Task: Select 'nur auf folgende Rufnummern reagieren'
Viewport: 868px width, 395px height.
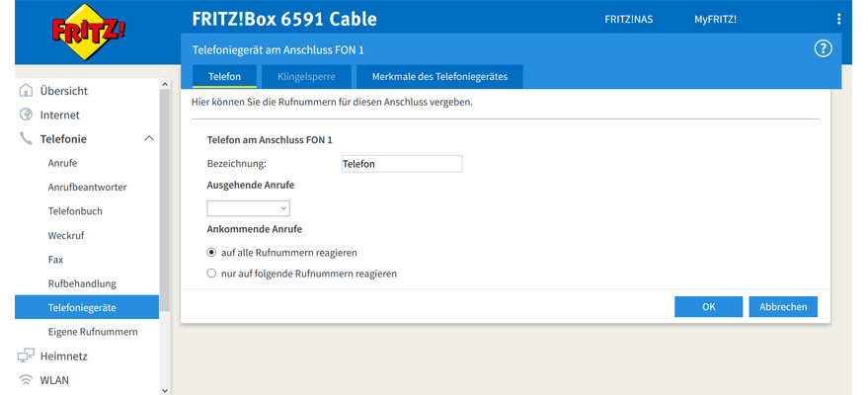Action: tap(211, 274)
